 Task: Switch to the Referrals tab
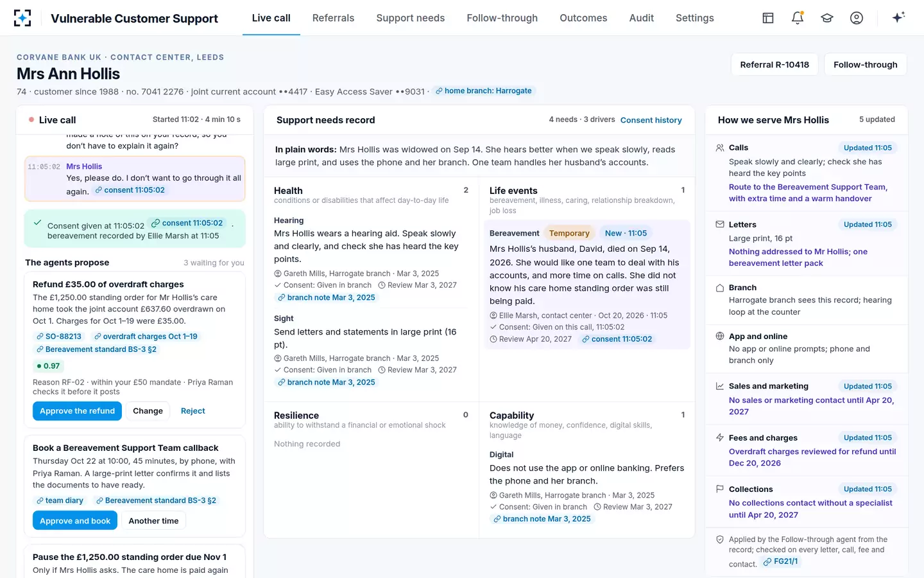click(x=333, y=18)
